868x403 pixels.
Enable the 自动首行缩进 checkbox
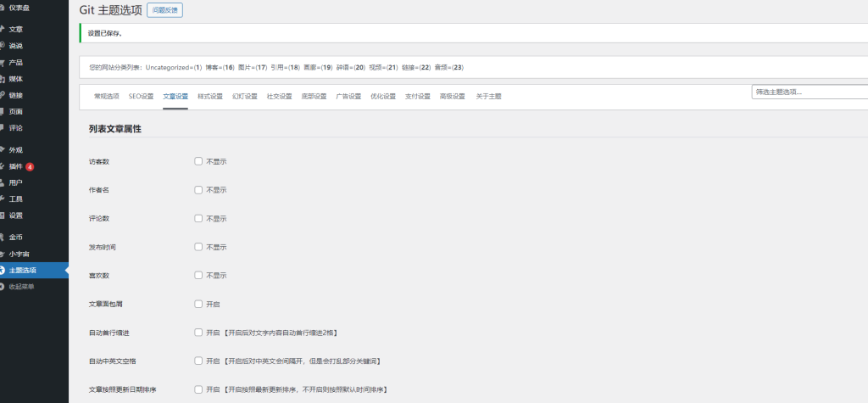(198, 333)
